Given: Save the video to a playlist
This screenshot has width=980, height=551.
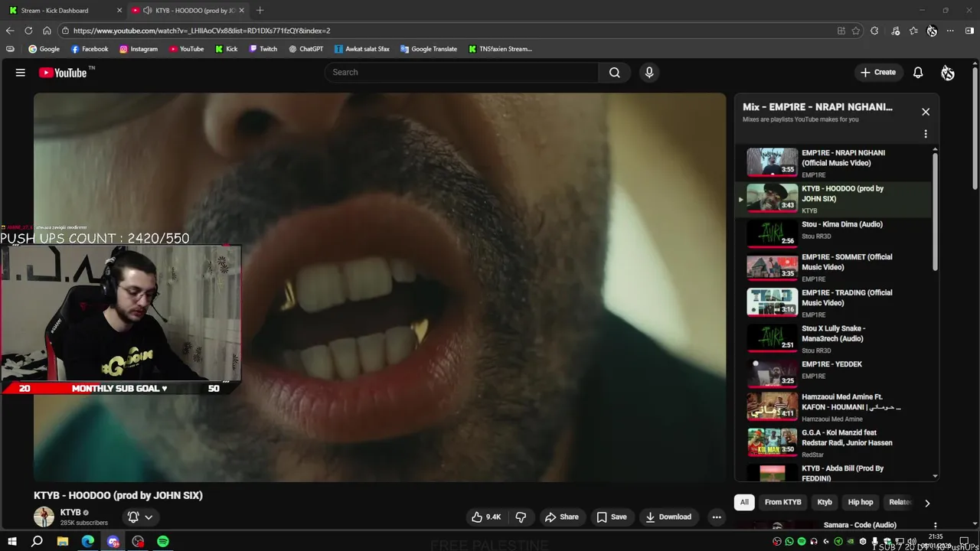Looking at the screenshot, I should pos(611,517).
